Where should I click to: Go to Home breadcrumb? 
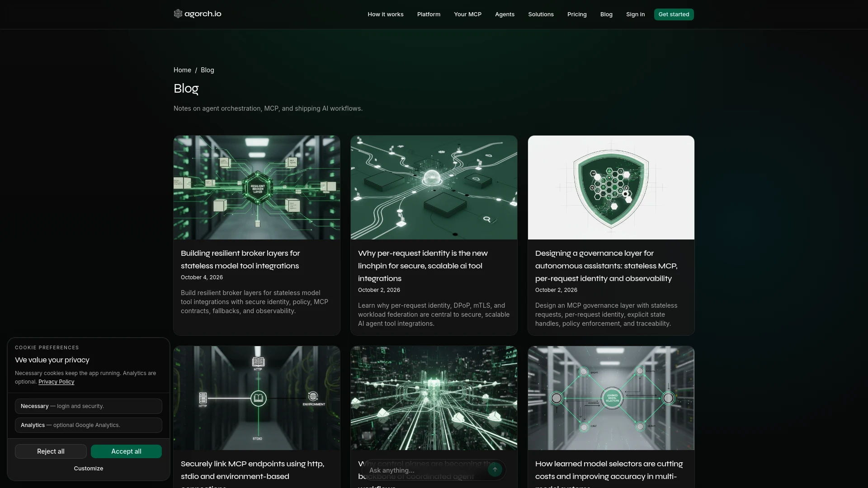tap(182, 70)
